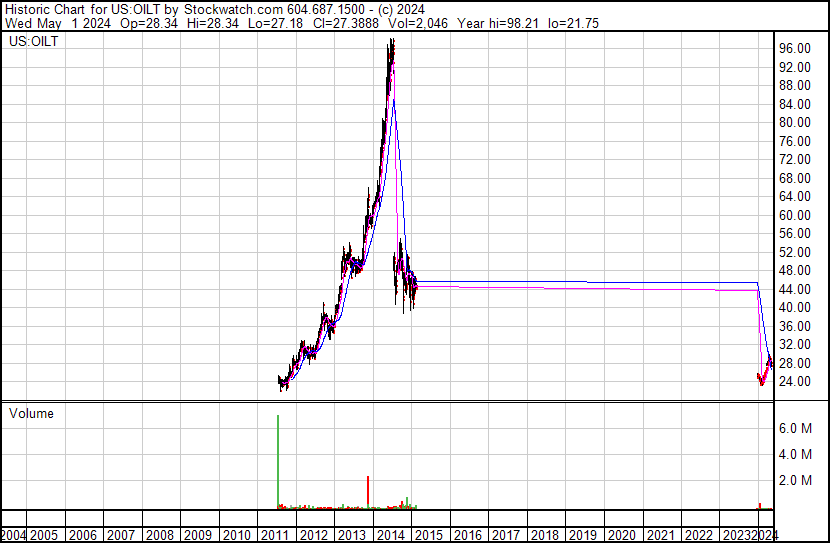
Task: Click the 'lo=21.75' year low value
Action: [573, 23]
